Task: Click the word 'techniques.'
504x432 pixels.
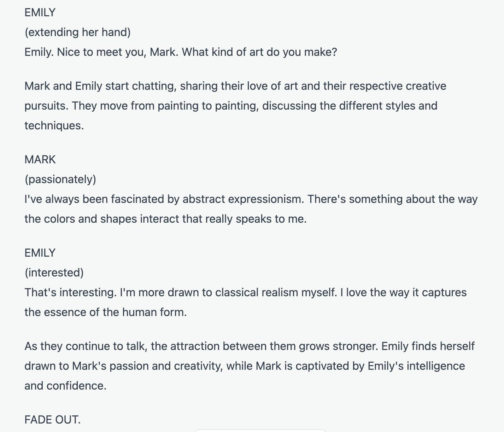Action: point(54,125)
